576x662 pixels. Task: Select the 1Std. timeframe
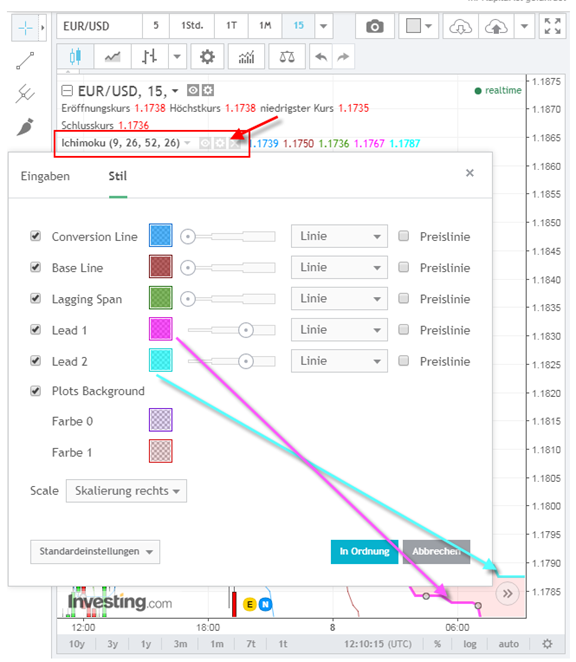click(x=192, y=26)
